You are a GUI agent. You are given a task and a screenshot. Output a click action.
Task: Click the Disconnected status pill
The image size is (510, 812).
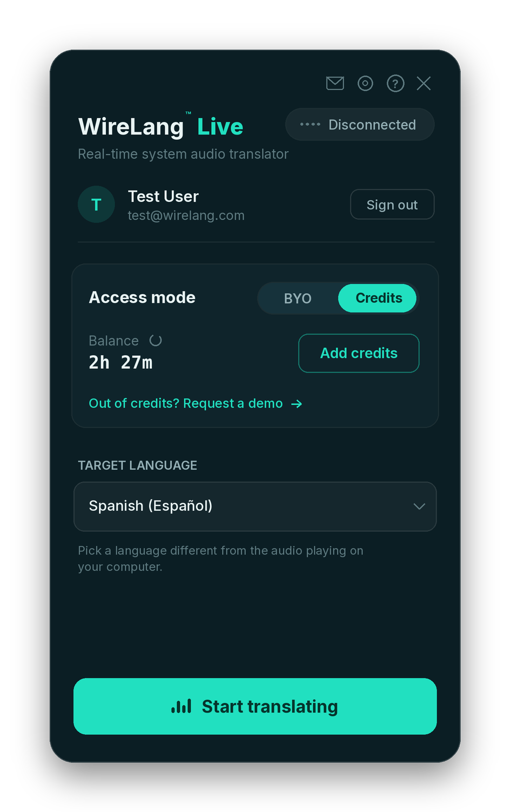pyautogui.click(x=360, y=125)
